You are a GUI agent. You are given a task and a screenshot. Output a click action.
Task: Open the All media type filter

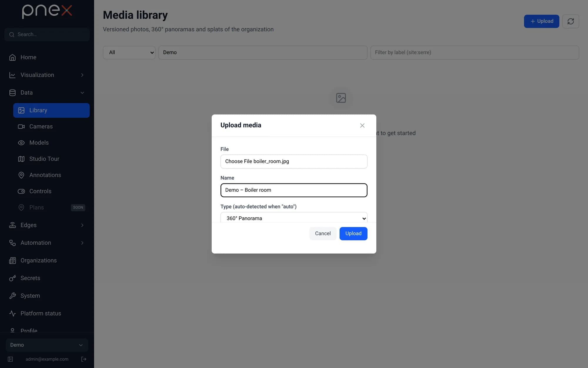click(129, 52)
